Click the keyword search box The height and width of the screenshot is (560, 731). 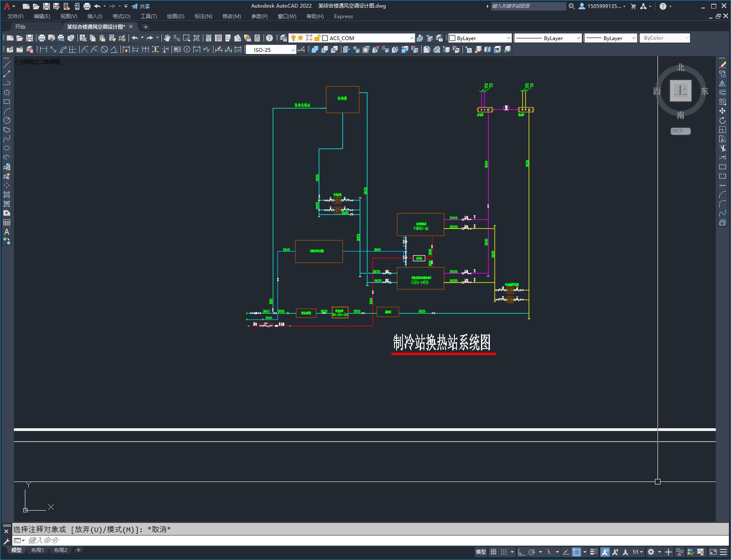coord(528,6)
